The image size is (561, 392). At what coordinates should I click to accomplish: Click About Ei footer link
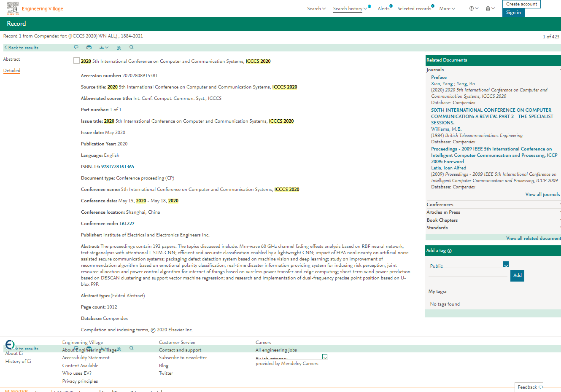point(14,353)
